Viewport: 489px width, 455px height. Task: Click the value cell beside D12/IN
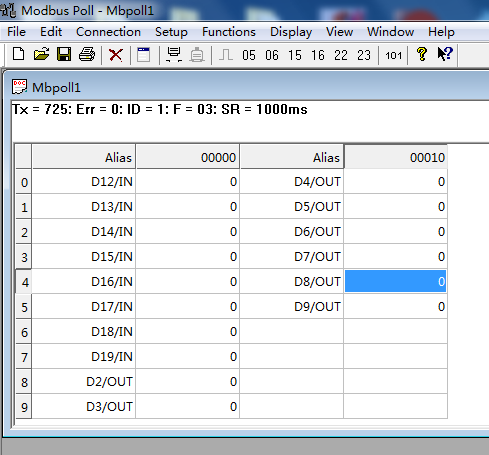(188, 182)
